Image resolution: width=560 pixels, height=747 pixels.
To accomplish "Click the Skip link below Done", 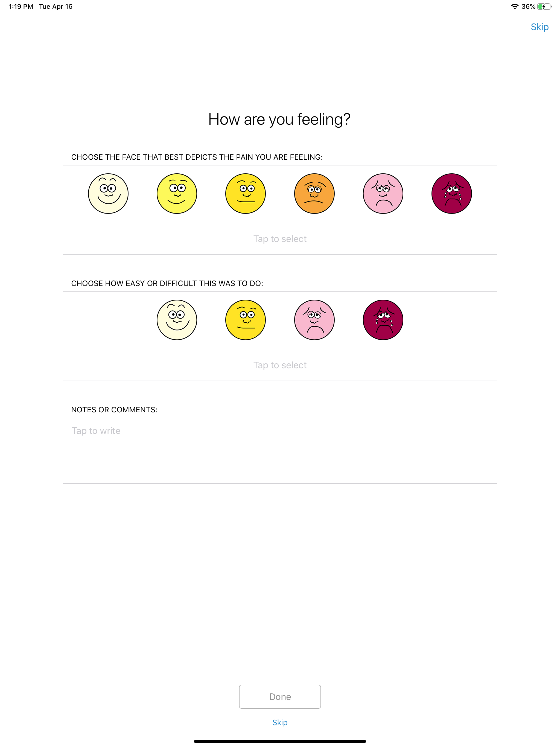I will 280,722.
